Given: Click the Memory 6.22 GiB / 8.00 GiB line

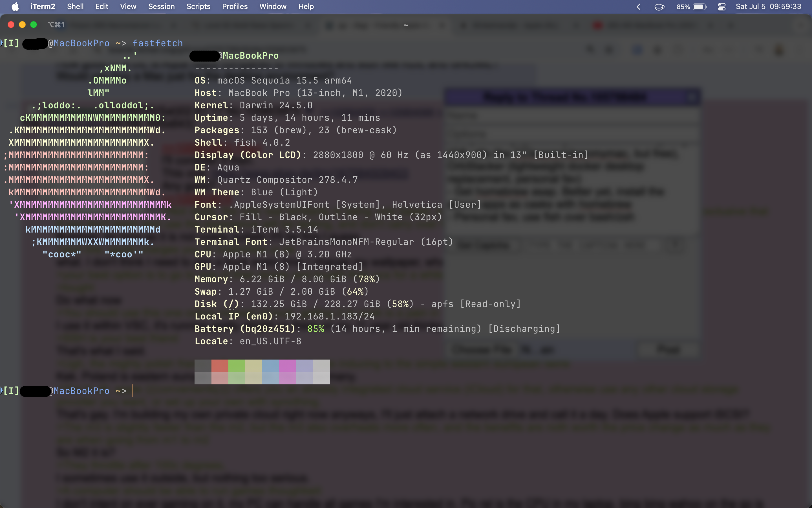Looking at the screenshot, I should click(x=287, y=279).
